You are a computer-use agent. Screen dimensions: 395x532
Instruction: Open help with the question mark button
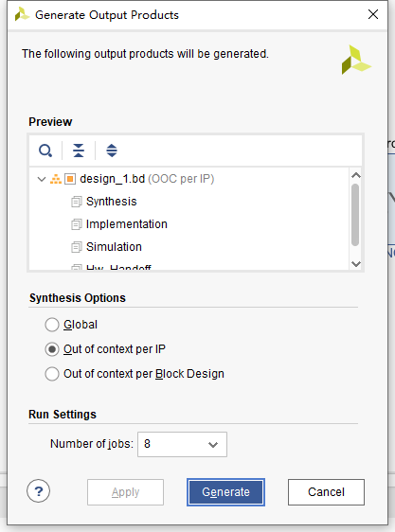39,490
